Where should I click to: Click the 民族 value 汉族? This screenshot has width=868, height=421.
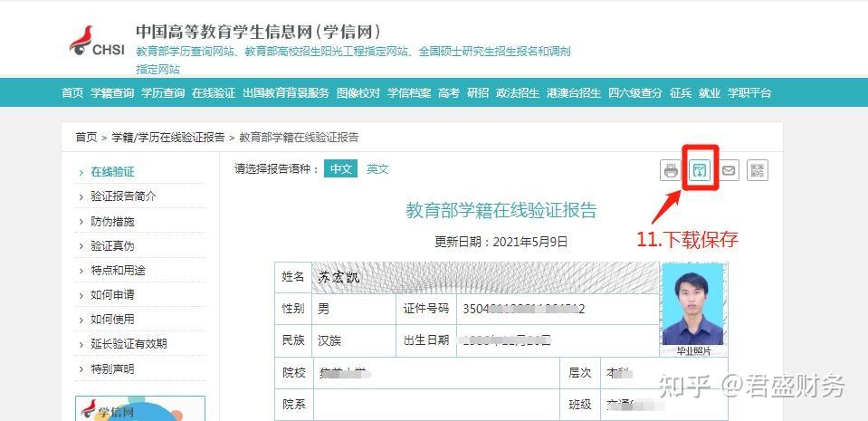click(x=329, y=340)
